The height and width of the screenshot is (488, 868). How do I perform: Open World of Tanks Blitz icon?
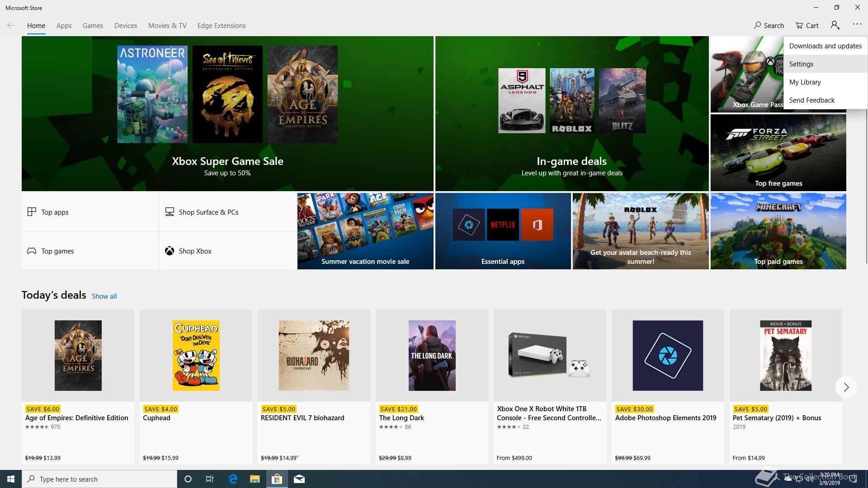623,101
